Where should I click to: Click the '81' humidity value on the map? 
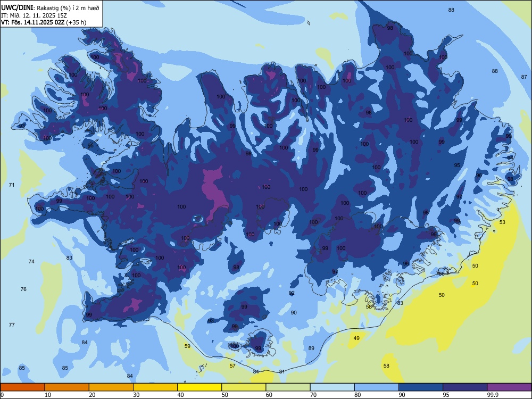[282, 371]
